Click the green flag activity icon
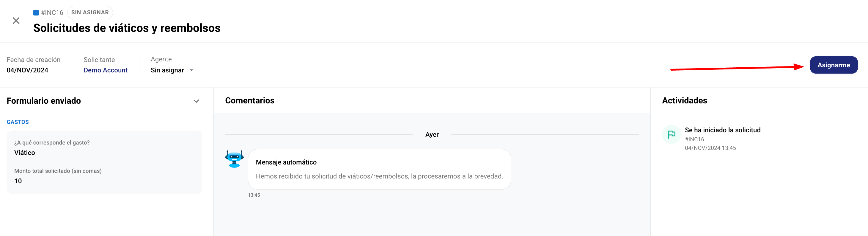The image size is (868, 236). 672,134
